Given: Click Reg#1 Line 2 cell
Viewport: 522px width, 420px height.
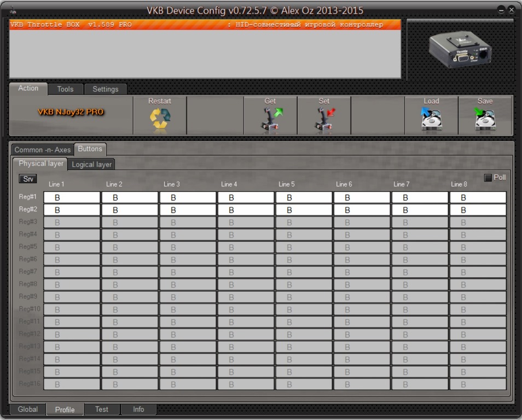Looking at the screenshot, I should pyautogui.click(x=130, y=197).
